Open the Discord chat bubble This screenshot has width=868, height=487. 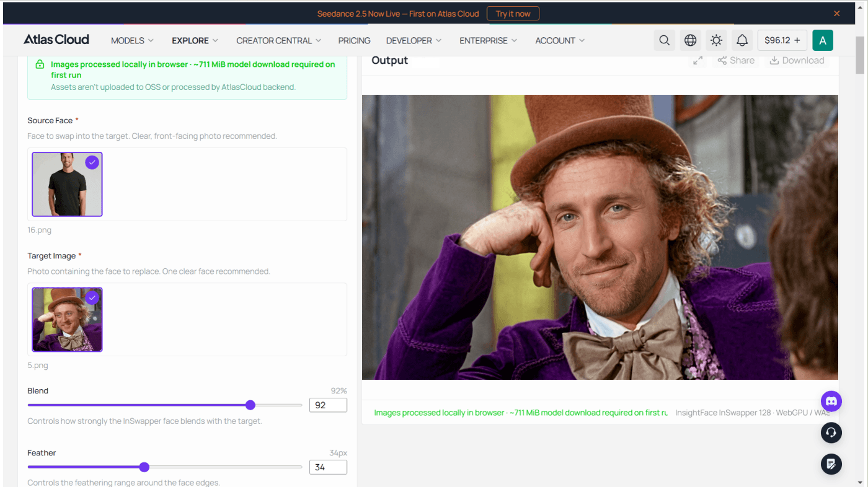pyautogui.click(x=831, y=401)
